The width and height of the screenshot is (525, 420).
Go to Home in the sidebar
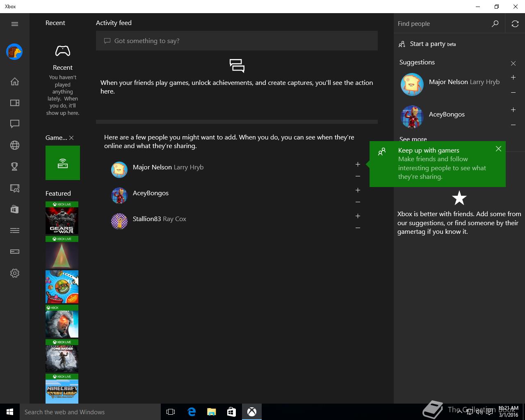click(x=15, y=81)
